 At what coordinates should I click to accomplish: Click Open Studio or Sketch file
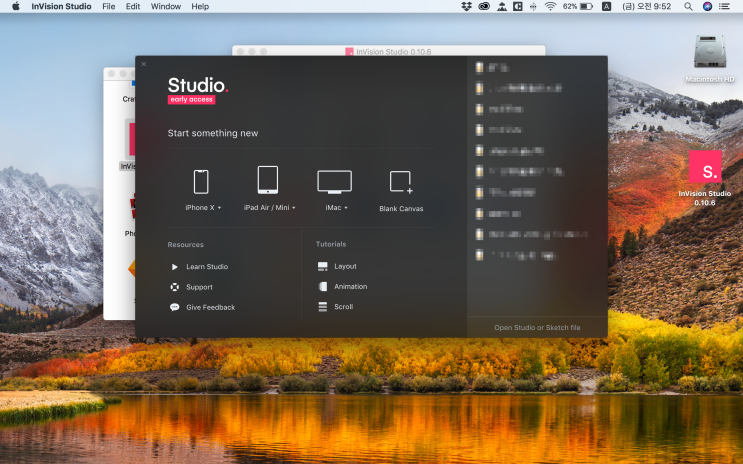point(537,327)
